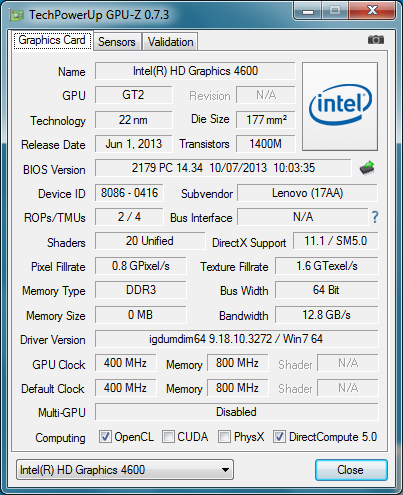Viewport: 403px width, 495px height.
Task: Open the GPU selection dropdown
Action: coord(125,470)
